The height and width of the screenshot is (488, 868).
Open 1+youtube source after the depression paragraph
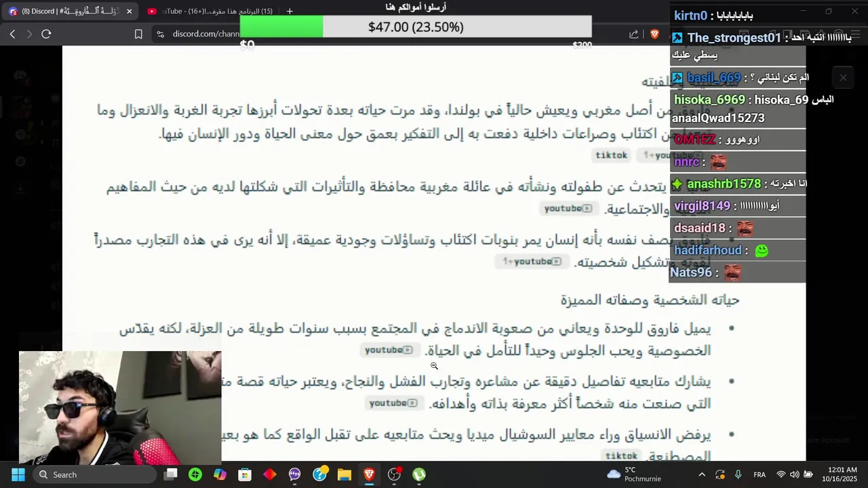532,262
